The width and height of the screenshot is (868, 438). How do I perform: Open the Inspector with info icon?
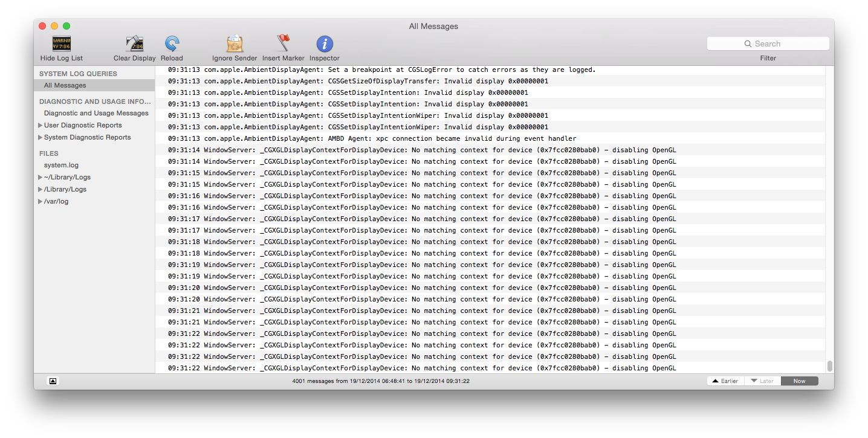coord(325,43)
